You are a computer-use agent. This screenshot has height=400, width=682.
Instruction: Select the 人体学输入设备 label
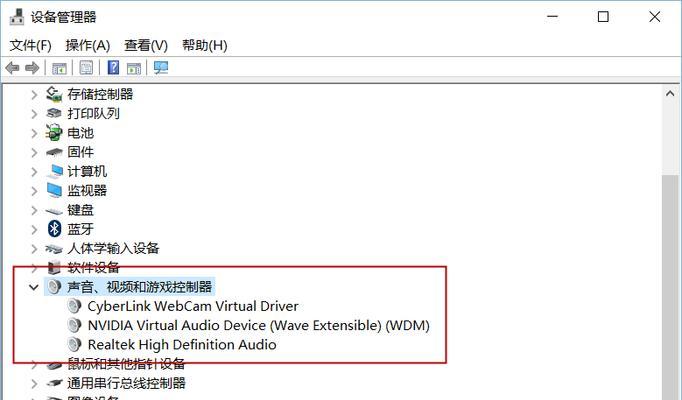113,248
